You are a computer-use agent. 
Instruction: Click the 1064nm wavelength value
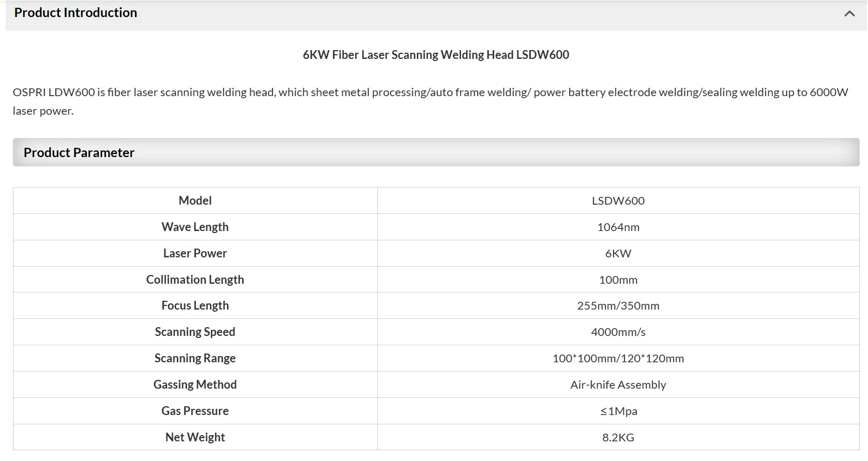[618, 227]
